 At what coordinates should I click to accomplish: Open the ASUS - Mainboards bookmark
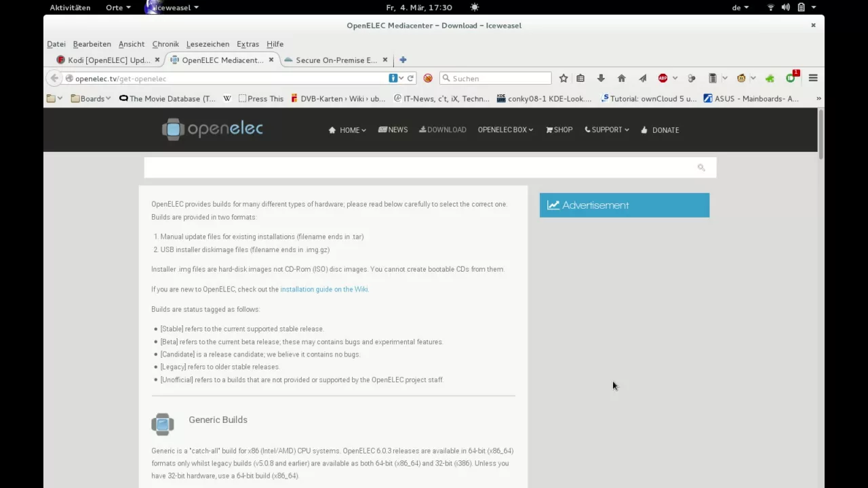click(751, 98)
